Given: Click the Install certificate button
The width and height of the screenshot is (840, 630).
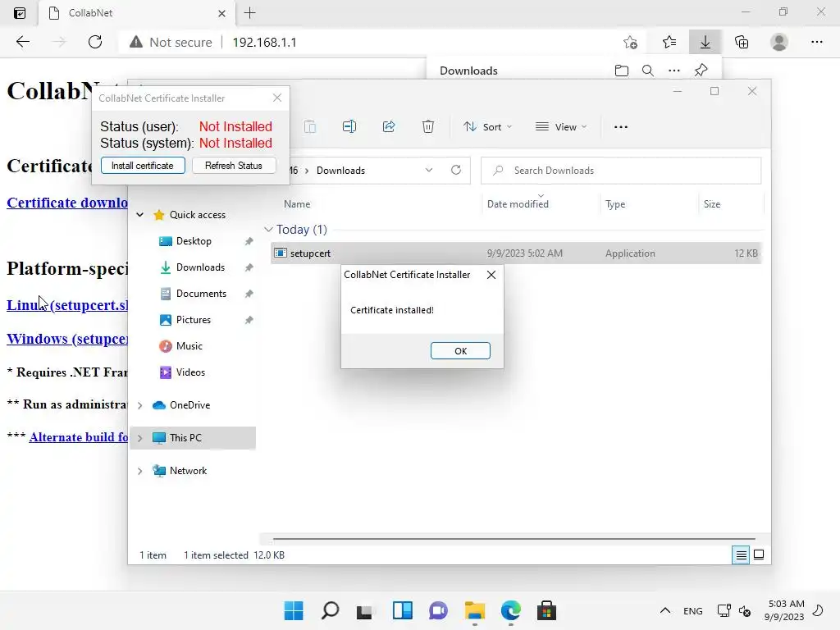Looking at the screenshot, I should pyautogui.click(x=143, y=166).
